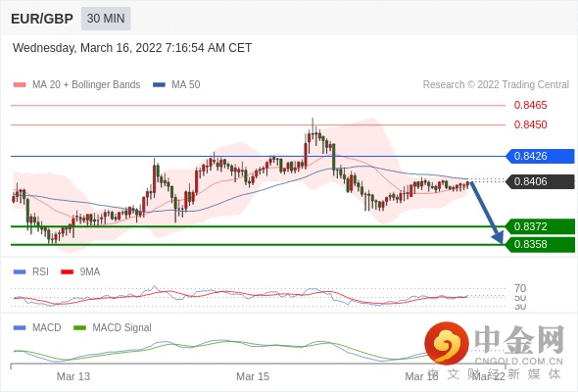
Task: Click the MA 20 + Bollinger Bands swatch
Action: point(20,85)
